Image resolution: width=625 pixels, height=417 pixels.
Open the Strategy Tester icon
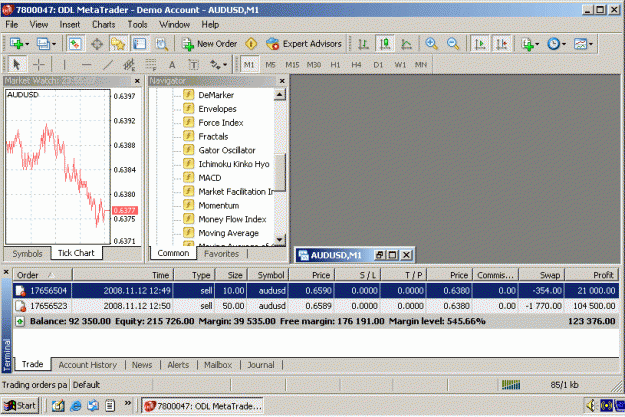pyautogui.click(x=161, y=43)
